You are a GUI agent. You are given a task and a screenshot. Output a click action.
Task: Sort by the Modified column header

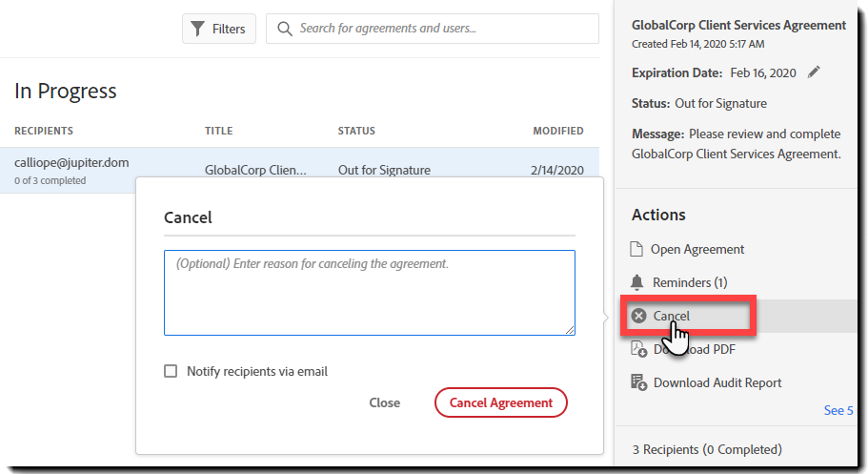(x=557, y=131)
